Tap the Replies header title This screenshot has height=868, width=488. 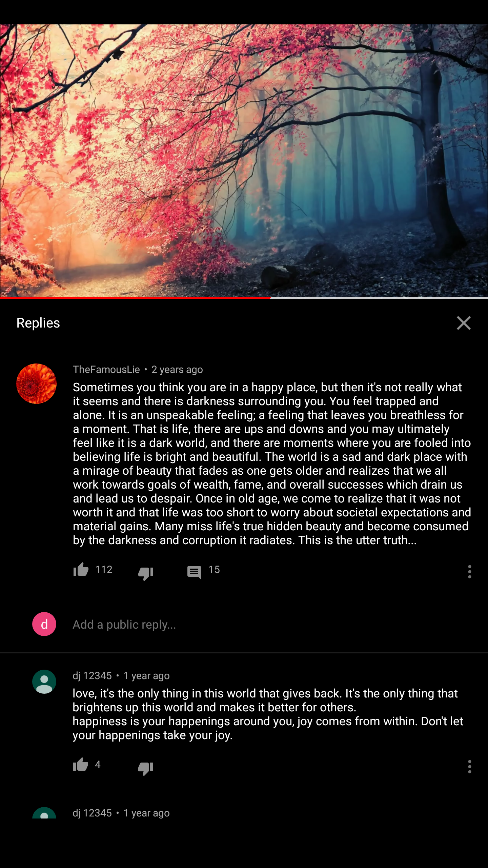point(38,323)
